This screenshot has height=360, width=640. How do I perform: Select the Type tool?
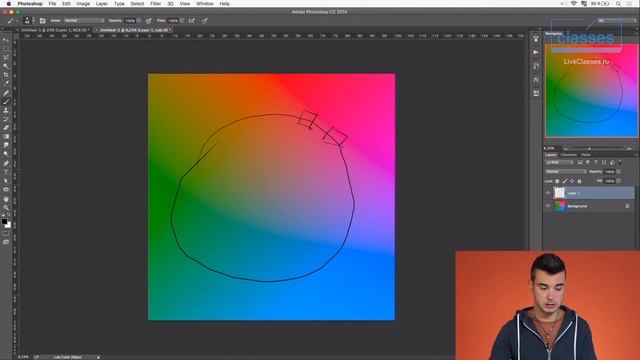(6, 172)
